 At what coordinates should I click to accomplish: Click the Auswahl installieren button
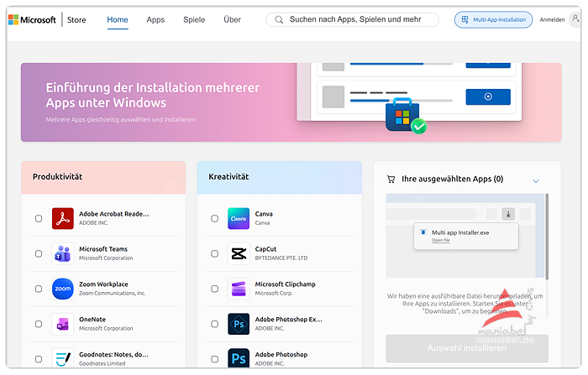click(x=467, y=348)
